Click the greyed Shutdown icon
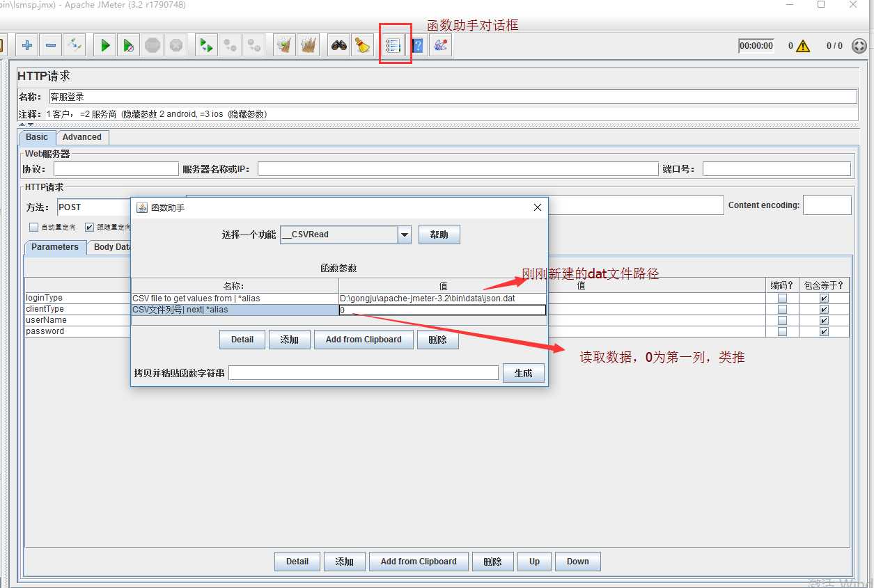 176,46
